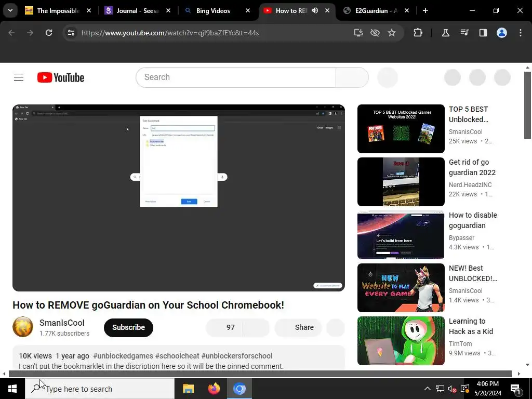The width and height of the screenshot is (532, 399).
Task: Toggle the browser side panel
Action: [x=483, y=33]
